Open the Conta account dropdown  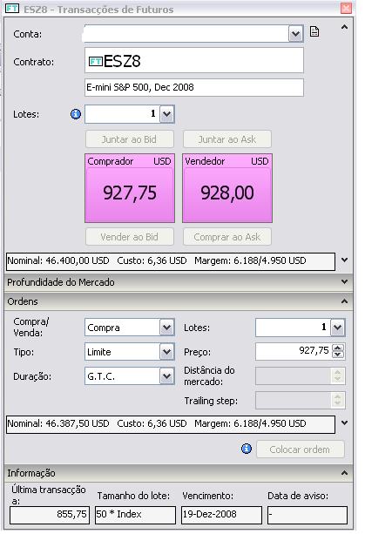[x=295, y=34]
